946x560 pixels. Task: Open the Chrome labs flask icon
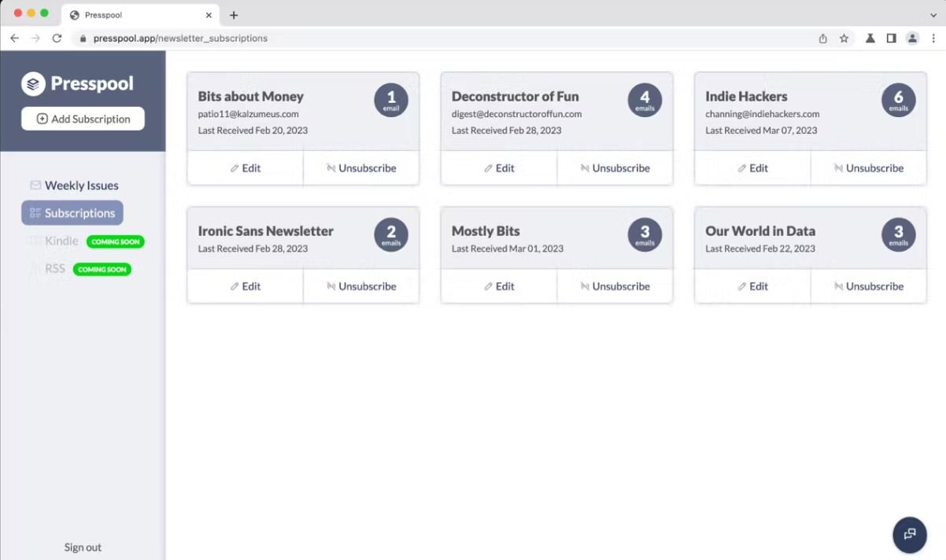pos(870,38)
